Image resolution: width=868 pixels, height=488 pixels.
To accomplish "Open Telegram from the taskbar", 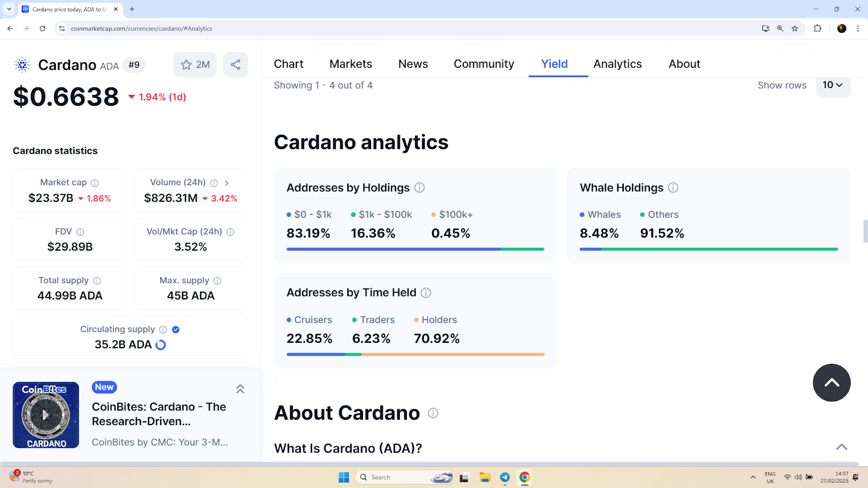I will [x=505, y=477].
